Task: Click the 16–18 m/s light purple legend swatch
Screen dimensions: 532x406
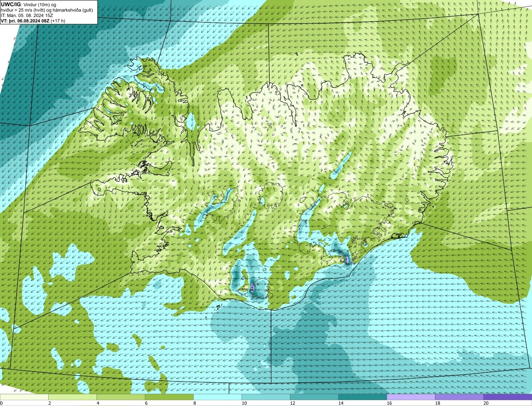Action: (411, 397)
